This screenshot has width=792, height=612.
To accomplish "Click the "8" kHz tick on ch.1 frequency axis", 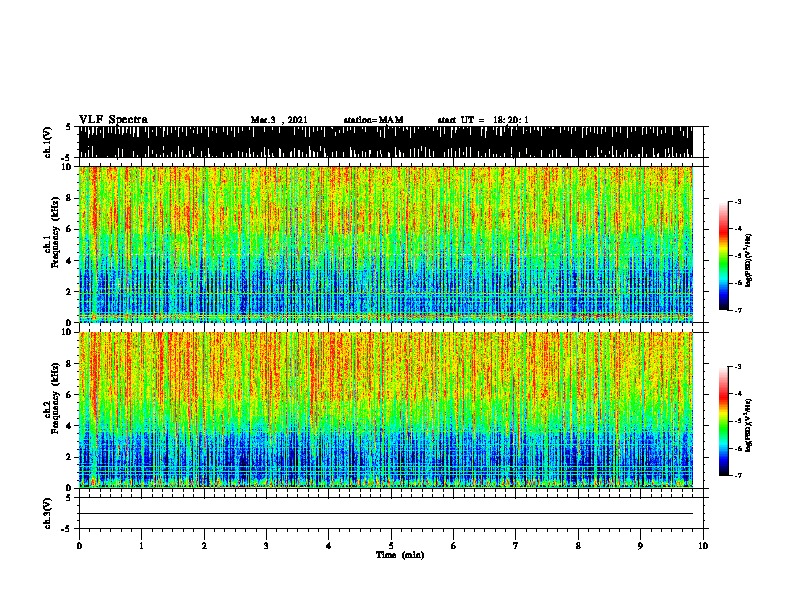I will pyautogui.click(x=70, y=198).
